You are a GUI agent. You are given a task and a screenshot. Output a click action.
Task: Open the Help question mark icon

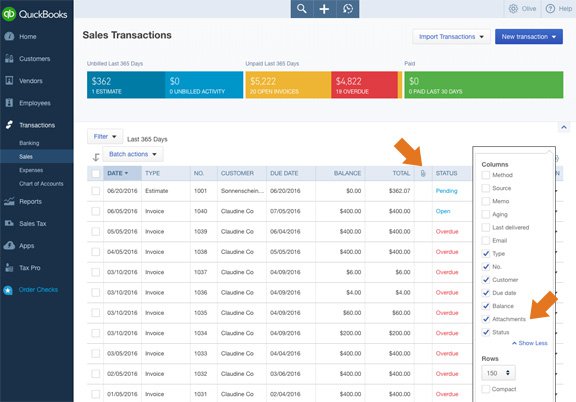(550, 8)
